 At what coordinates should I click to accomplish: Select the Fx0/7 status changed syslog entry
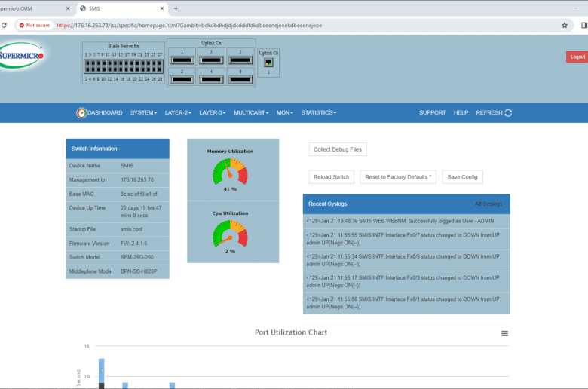(x=406, y=239)
